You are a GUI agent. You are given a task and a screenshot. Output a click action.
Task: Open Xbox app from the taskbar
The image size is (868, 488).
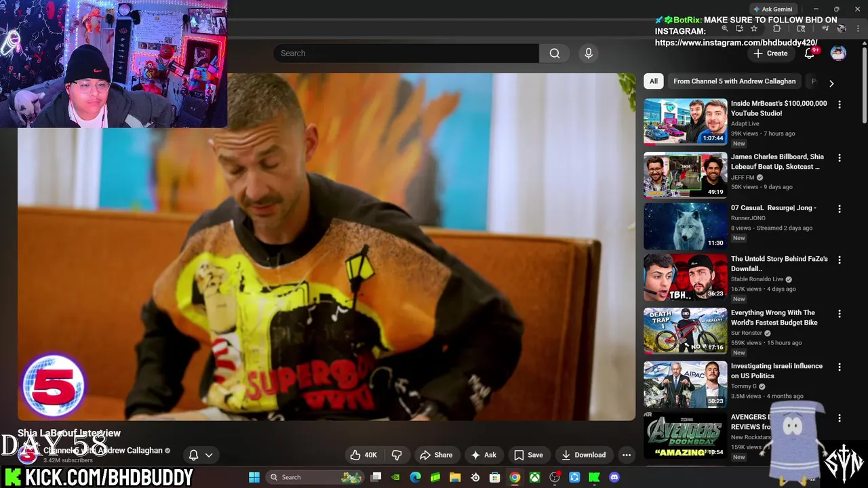point(535,477)
